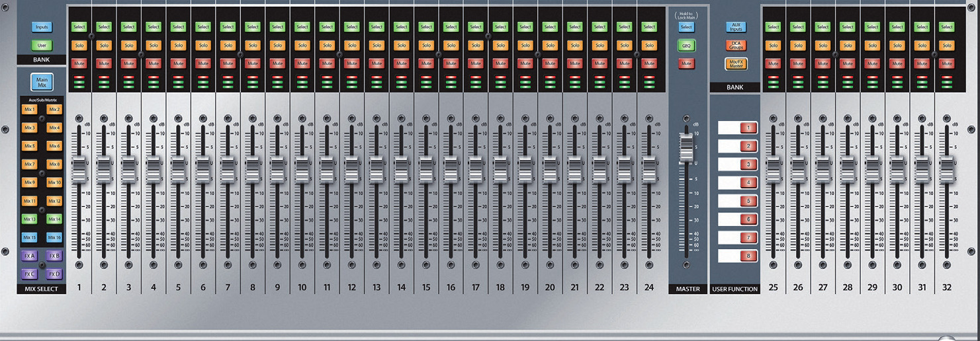
Task: Click Select on channel 1
Action: click(79, 27)
